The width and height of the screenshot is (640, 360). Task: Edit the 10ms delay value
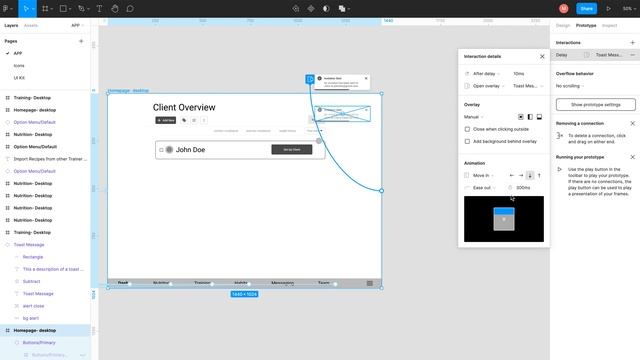(519, 74)
